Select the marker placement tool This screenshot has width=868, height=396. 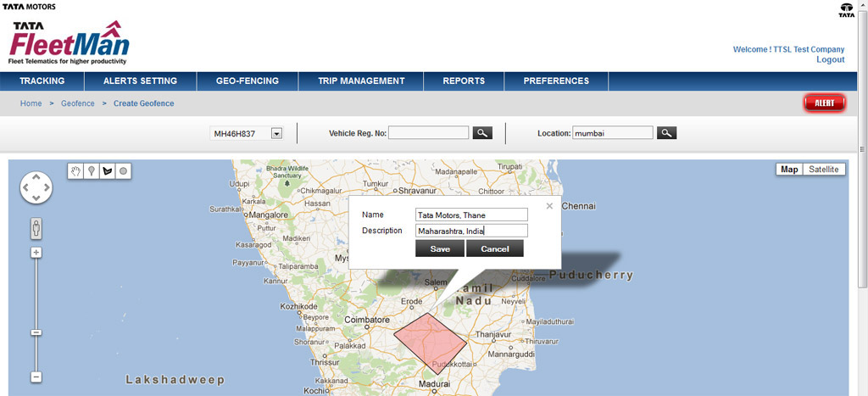click(x=92, y=171)
